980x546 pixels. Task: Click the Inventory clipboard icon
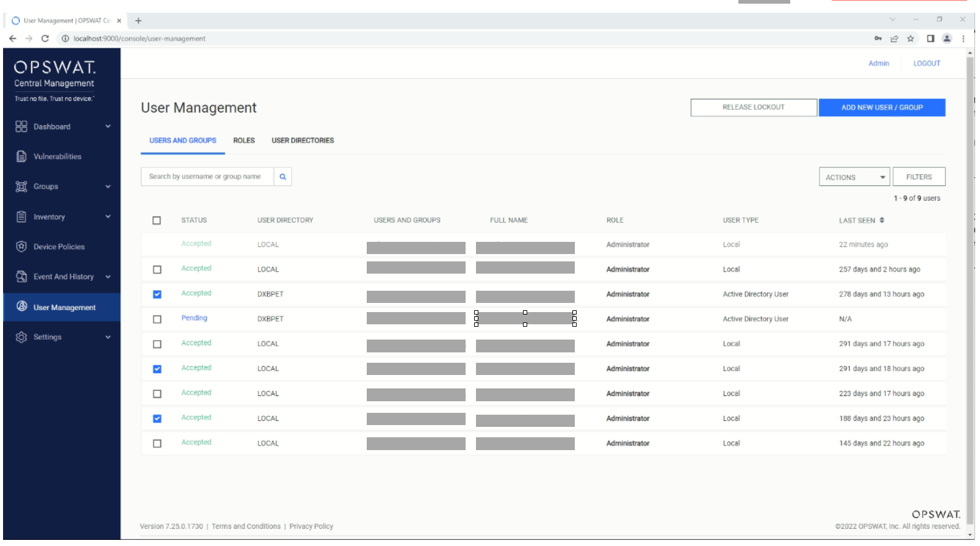(21, 216)
